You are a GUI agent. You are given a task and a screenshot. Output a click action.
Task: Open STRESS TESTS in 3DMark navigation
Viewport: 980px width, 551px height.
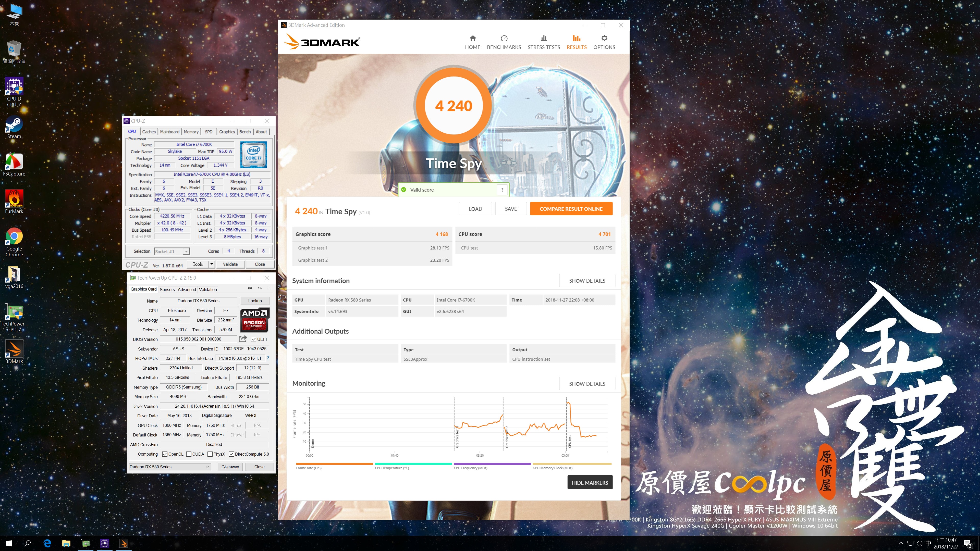pyautogui.click(x=544, y=42)
